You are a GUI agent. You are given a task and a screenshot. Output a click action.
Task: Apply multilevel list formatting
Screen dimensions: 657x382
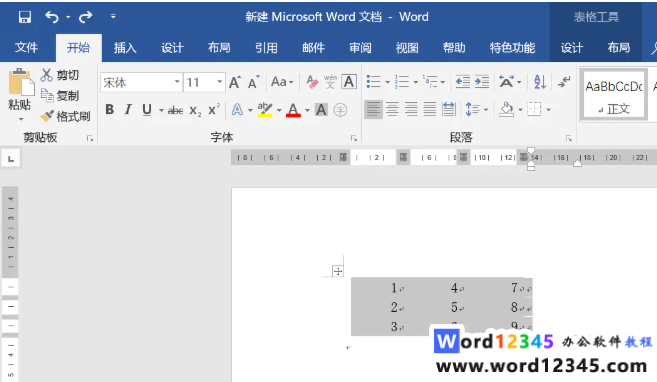point(430,82)
